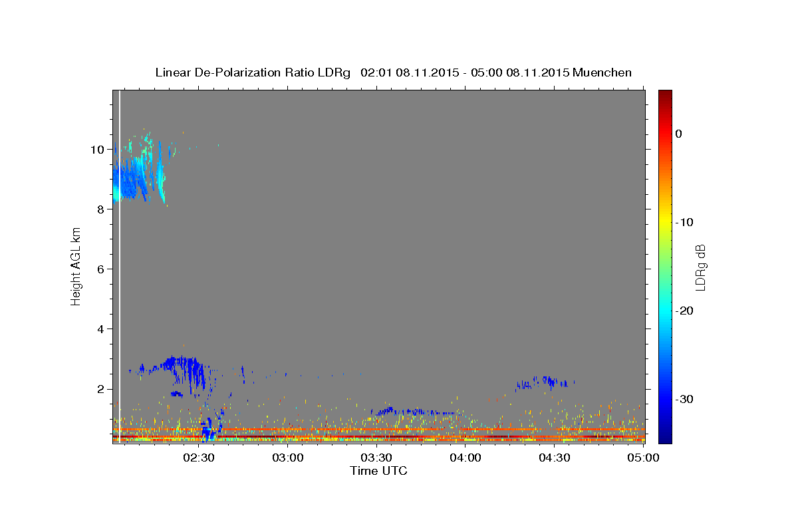Click the 'LDRg dB' colorbar label
The image size is (798, 532).
[x=700, y=267]
